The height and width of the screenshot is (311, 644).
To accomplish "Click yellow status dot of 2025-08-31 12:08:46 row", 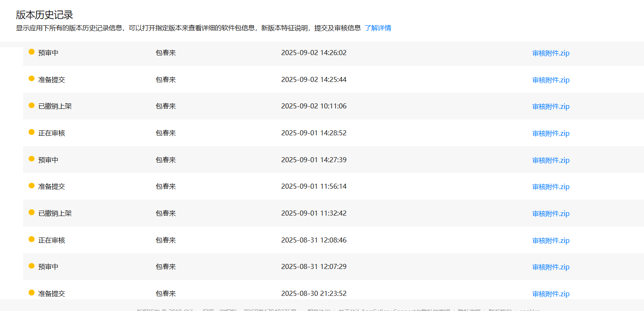I will point(32,239).
